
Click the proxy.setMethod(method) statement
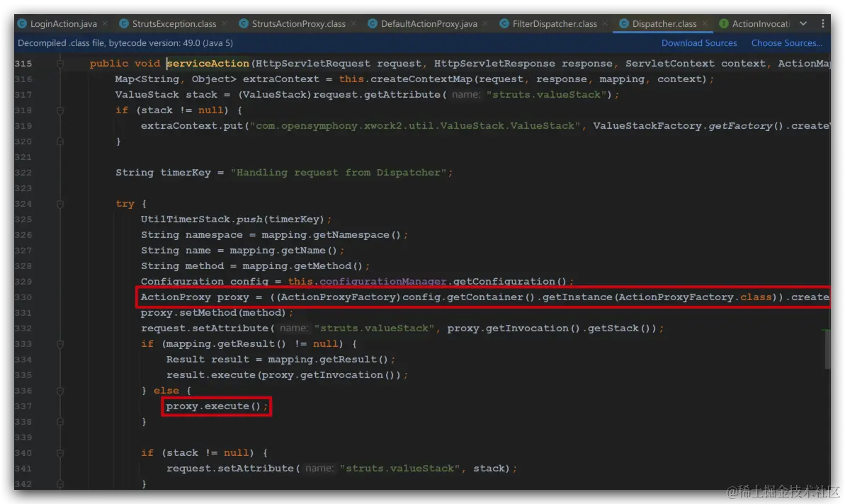click(217, 313)
